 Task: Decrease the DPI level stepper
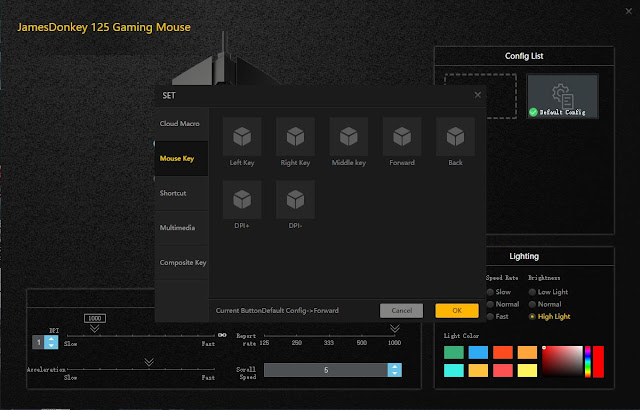[51, 346]
